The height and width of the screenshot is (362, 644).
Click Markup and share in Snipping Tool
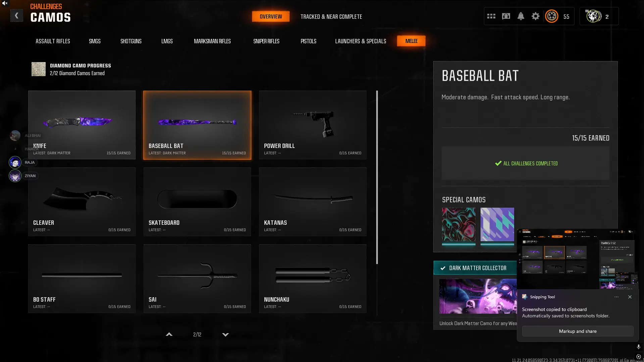pos(578,331)
